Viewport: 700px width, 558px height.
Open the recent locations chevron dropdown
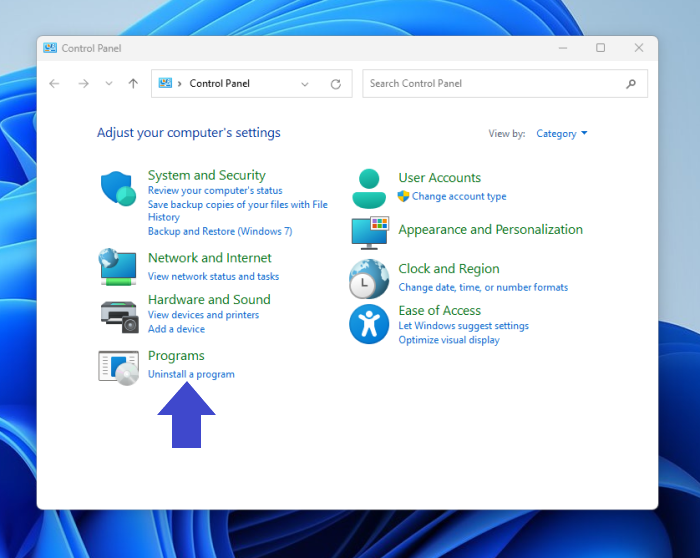pyautogui.click(x=109, y=83)
